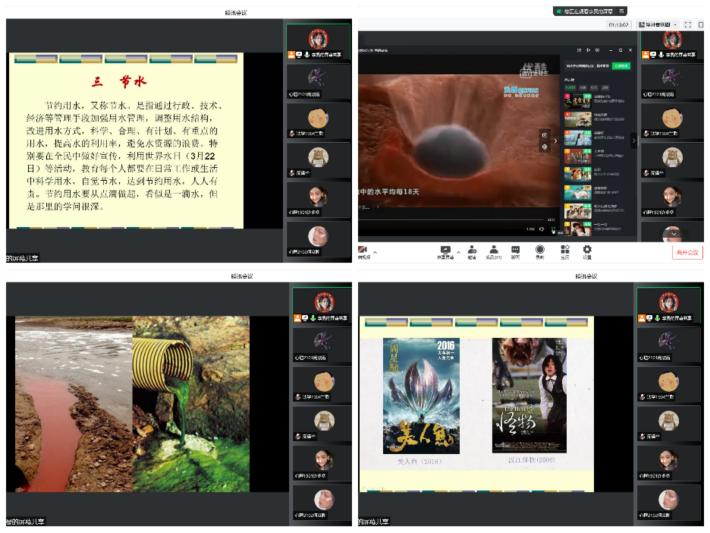Viewport: 710px width, 533px height.
Task: Select the girl avatar in the movie posters window
Action: (x=669, y=459)
